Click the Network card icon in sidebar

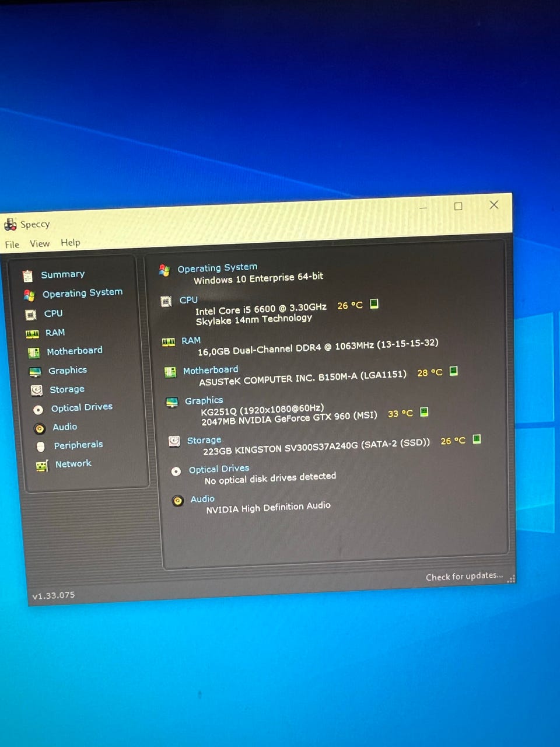tap(42, 466)
